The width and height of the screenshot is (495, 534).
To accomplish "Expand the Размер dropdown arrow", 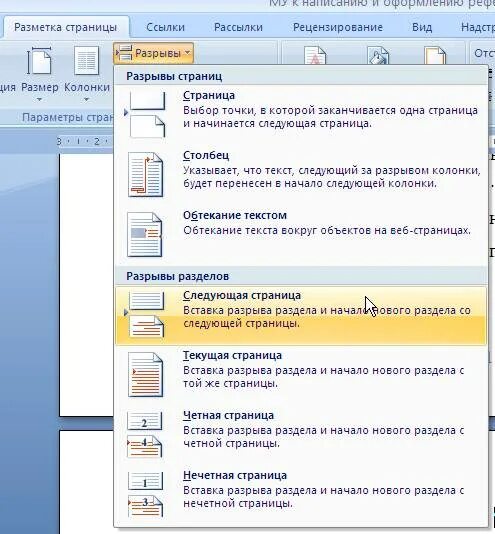I will (40, 100).
